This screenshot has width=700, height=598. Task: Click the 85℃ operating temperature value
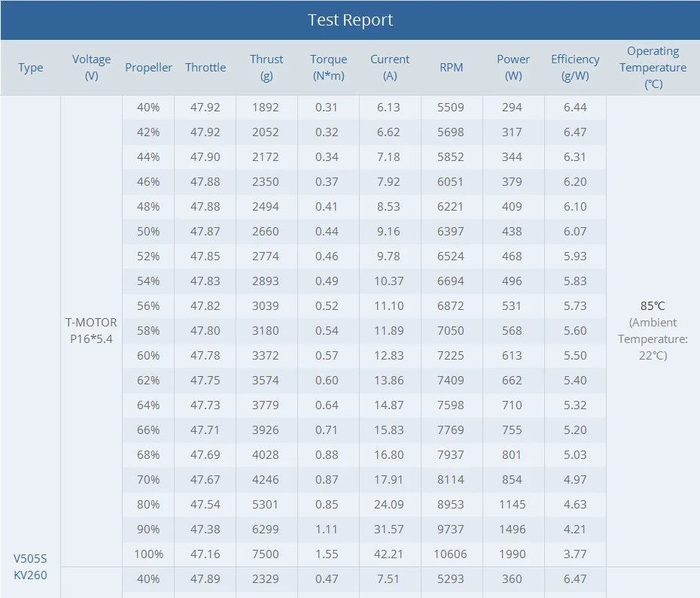653,306
